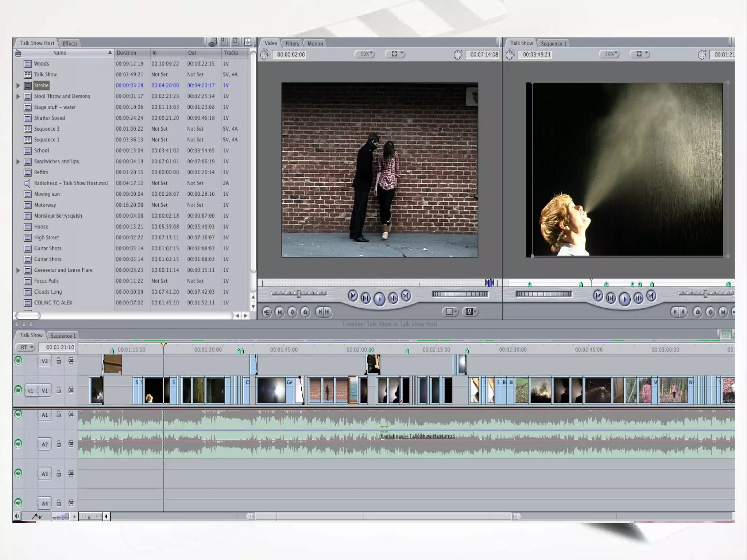Click the In column header
Viewport: 747px width, 560px height.
[168, 53]
